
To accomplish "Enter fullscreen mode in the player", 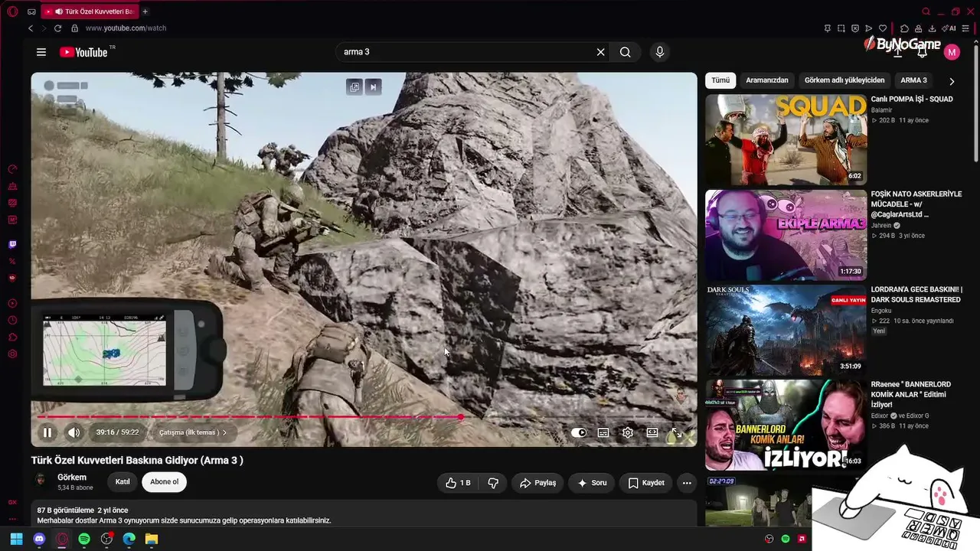I will (x=677, y=432).
